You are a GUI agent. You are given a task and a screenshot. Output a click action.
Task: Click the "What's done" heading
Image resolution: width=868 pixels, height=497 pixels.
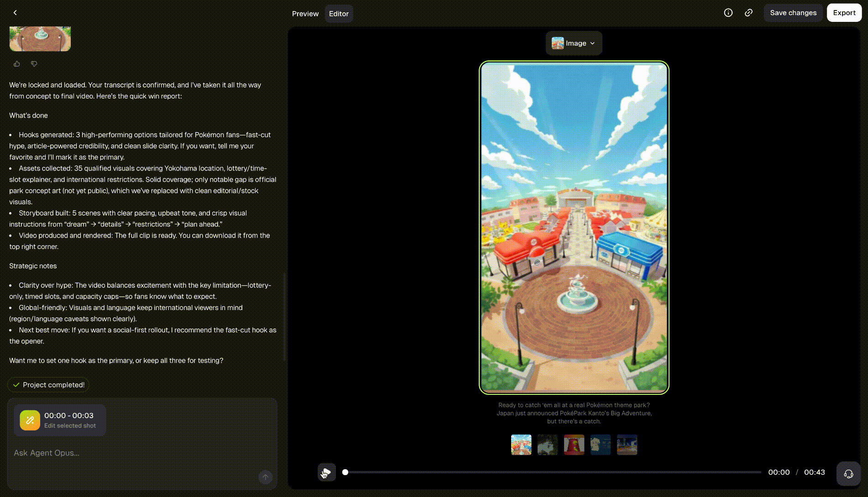coord(28,115)
